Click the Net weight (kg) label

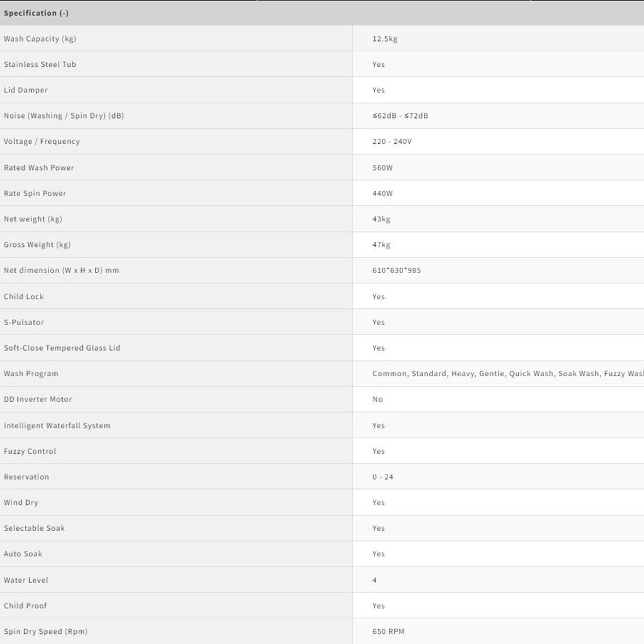[x=33, y=219]
